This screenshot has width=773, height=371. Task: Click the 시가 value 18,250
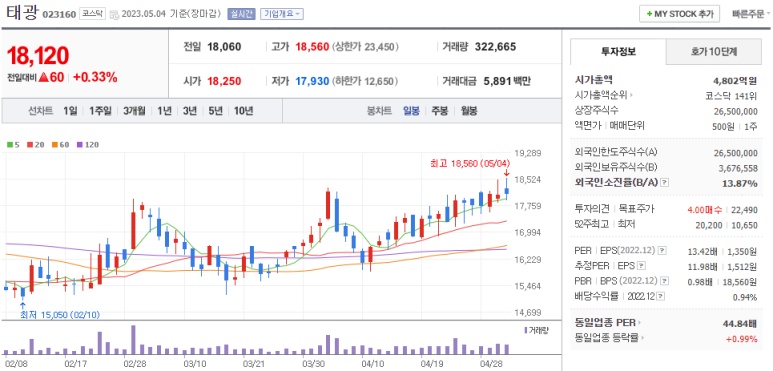[224, 81]
